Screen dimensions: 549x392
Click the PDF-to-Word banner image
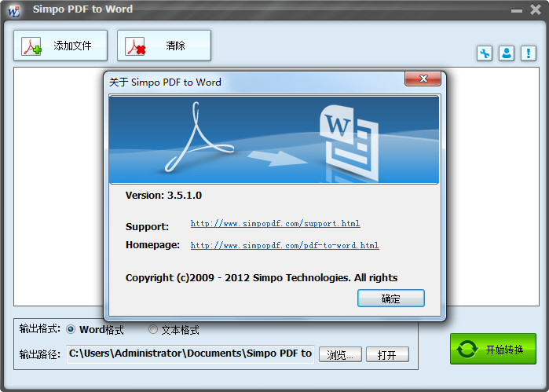(274, 139)
